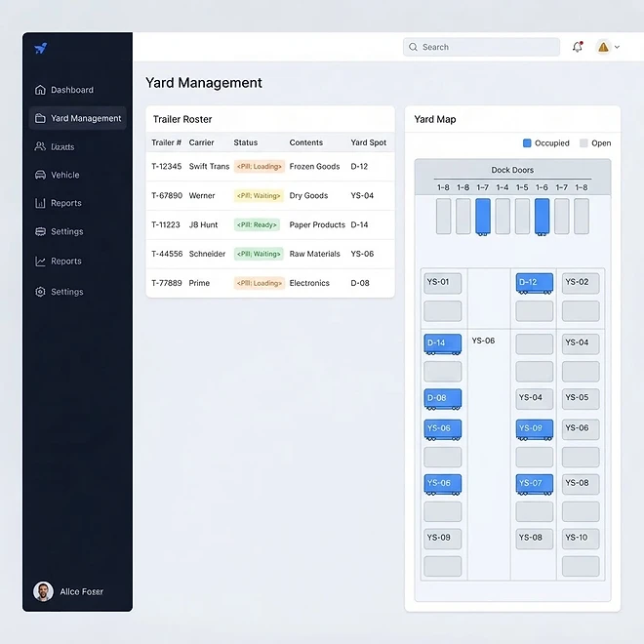644x644 pixels.
Task: Click the Yard Map panel title
Action: coord(435,119)
